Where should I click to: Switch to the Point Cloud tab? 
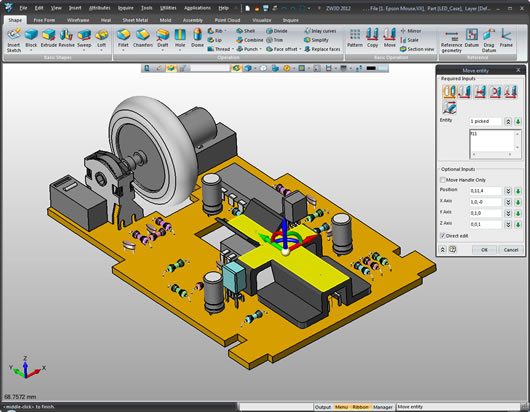pyautogui.click(x=227, y=20)
